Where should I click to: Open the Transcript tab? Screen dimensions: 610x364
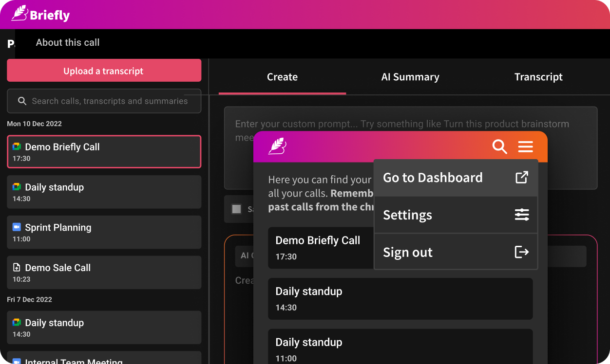(538, 77)
